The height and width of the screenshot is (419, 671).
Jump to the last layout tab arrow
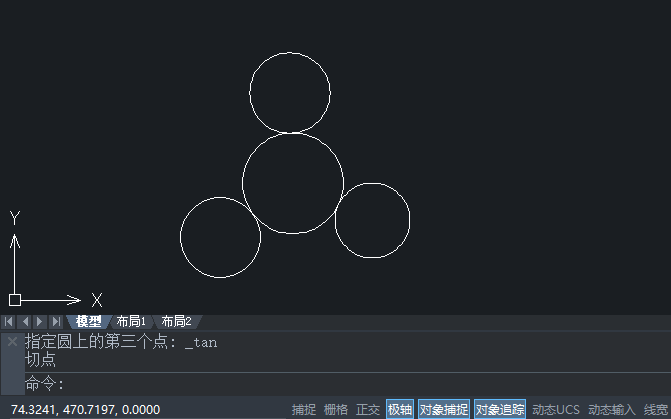point(56,321)
